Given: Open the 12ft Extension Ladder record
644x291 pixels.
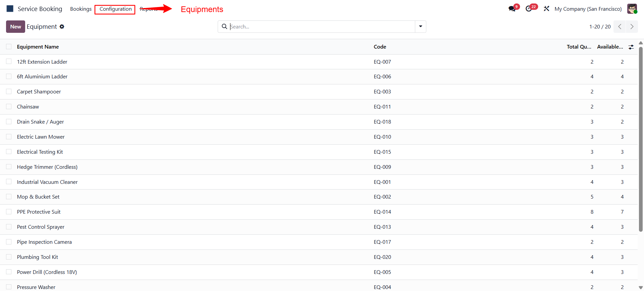Looking at the screenshot, I should tap(42, 62).
